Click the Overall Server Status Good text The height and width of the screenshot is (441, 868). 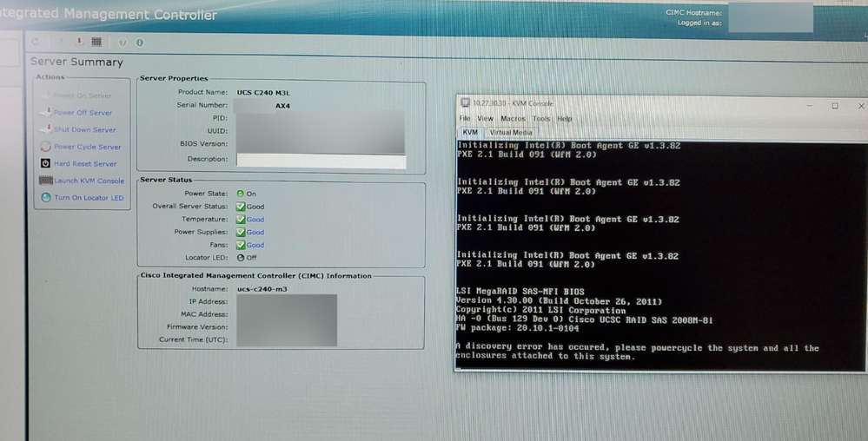(255, 207)
